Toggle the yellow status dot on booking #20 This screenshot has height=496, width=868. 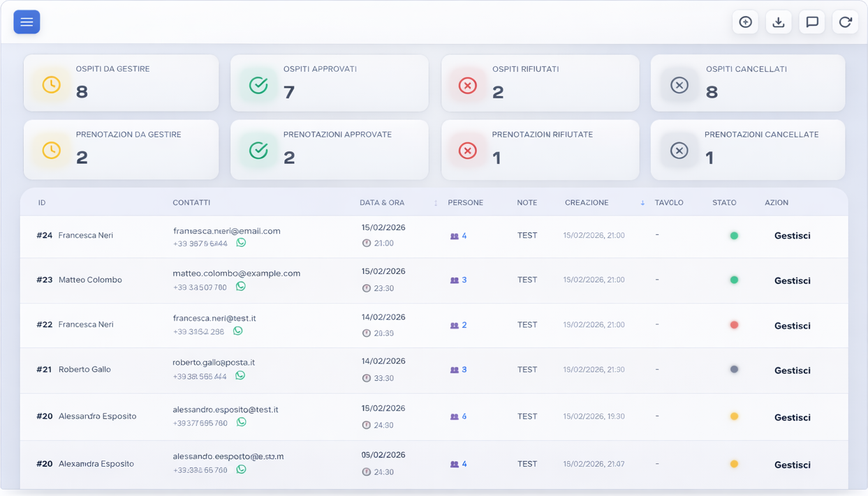click(x=734, y=416)
